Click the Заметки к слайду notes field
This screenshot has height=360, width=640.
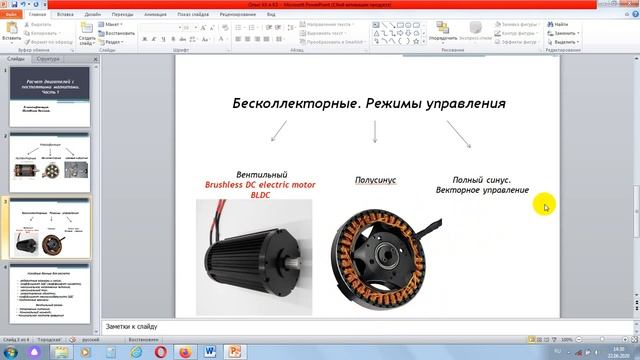coord(367,327)
